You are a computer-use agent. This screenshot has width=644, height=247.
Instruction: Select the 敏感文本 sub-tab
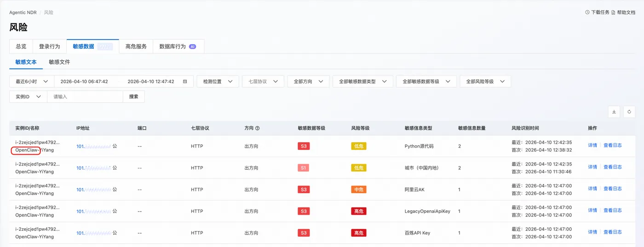click(x=26, y=62)
